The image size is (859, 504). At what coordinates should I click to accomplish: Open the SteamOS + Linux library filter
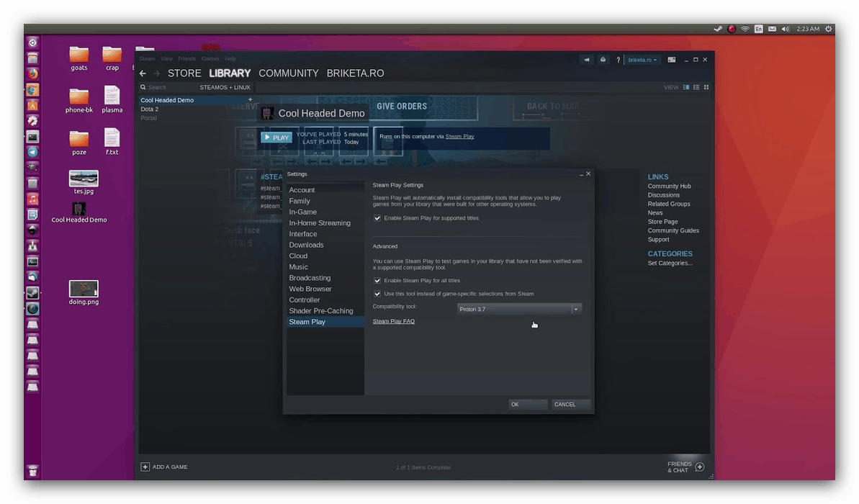(225, 87)
